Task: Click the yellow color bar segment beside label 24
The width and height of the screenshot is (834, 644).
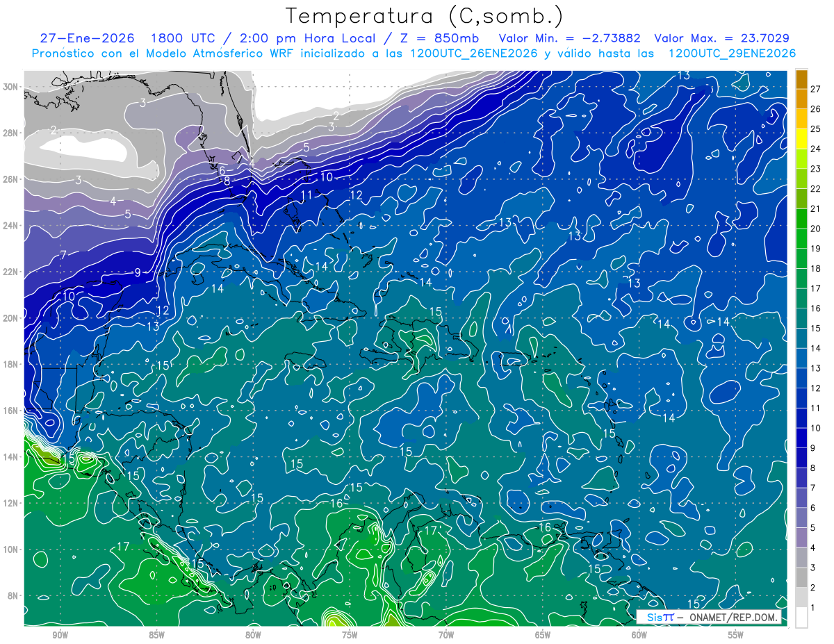Action: click(802, 139)
